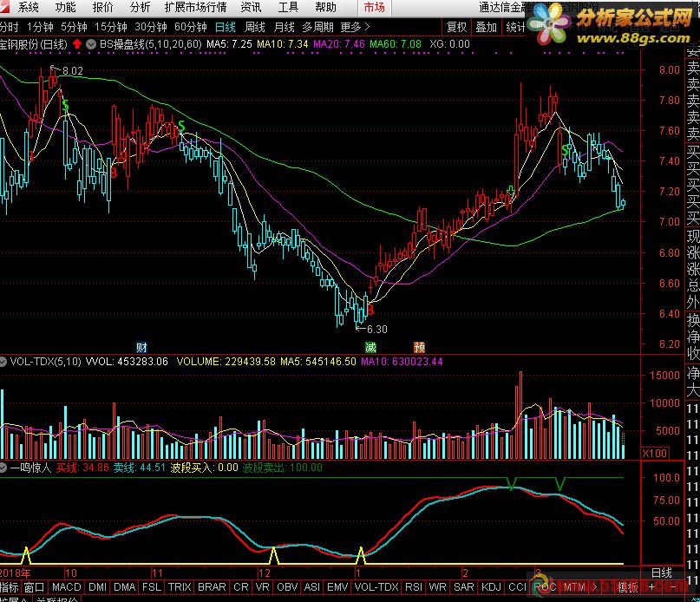This screenshot has width=700, height=602.
Task: Click the MA5: 7.25 readout
Action: [230, 44]
